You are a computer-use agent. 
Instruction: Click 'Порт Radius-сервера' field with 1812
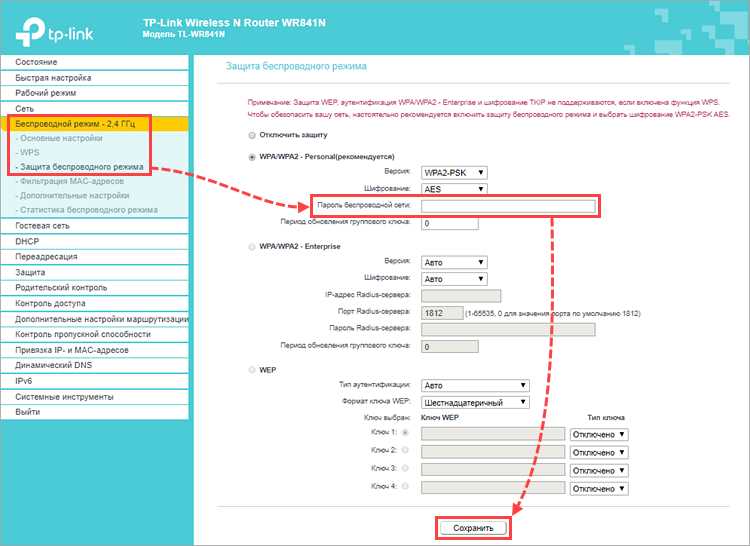tap(442, 313)
